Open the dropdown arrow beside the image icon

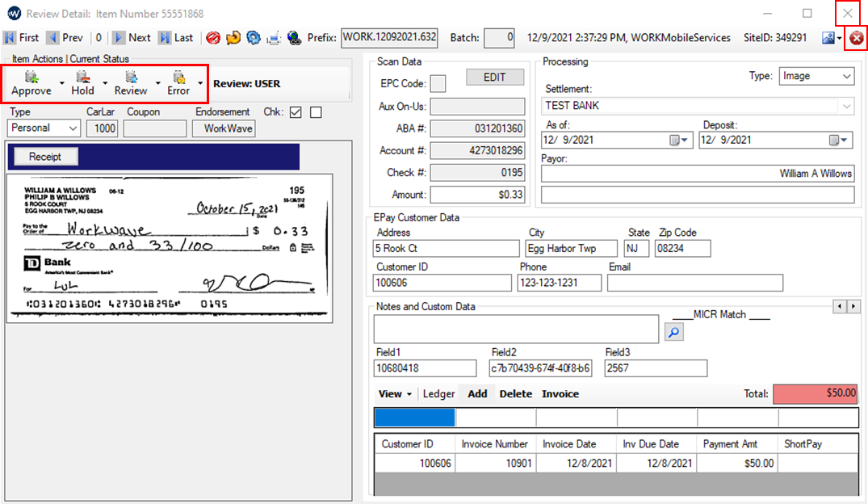click(x=839, y=38)
